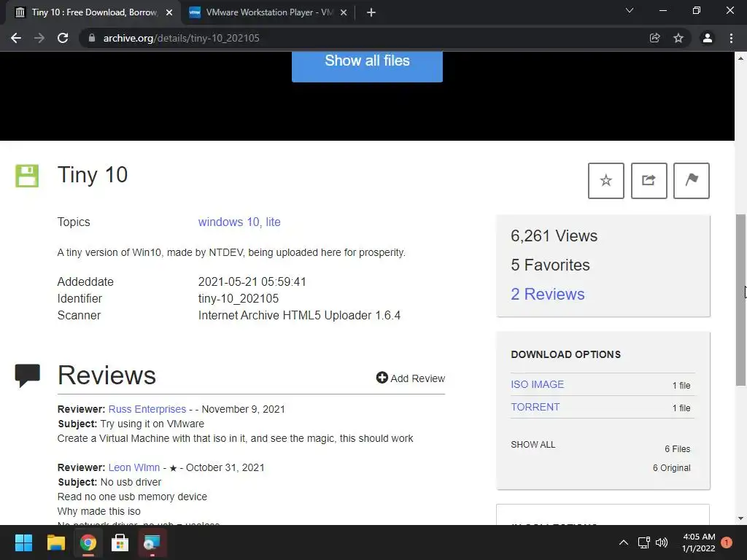Jump to the 2 Reviews link

coord(547,295)
